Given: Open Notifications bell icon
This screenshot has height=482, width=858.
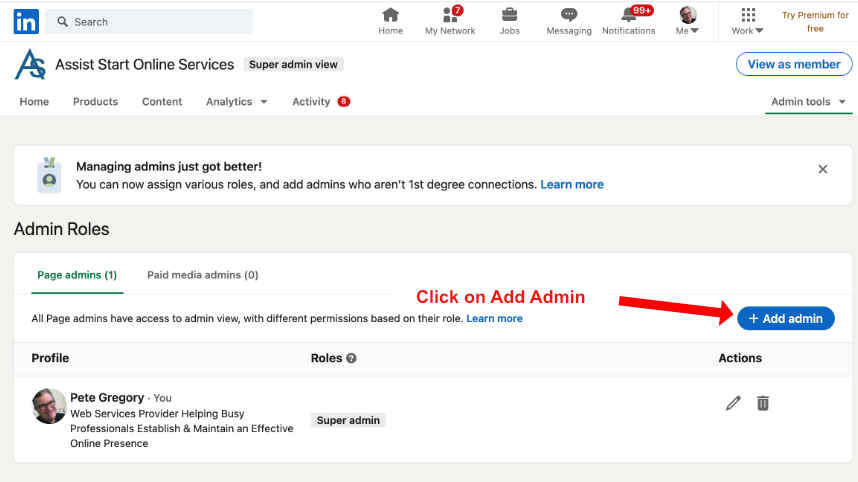Looking at the screenshot, I should tap(629, 15).
